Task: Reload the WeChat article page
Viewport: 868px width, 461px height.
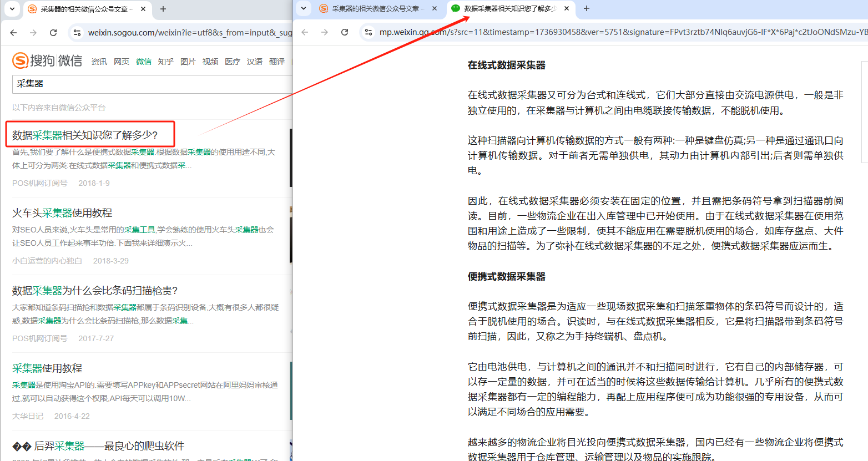Action: point(345,32)
